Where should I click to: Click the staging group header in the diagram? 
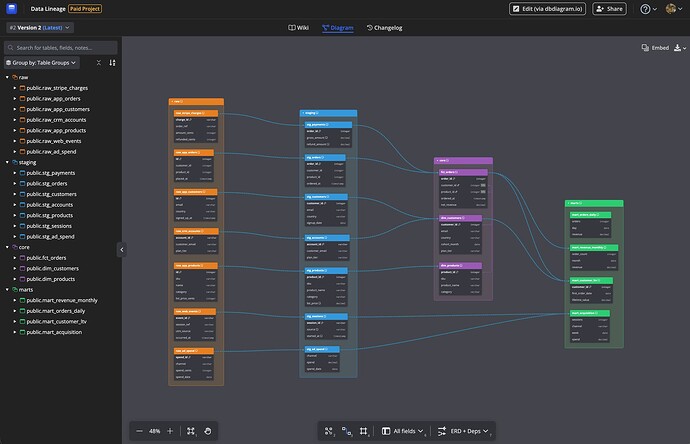[x=328, y=113]
